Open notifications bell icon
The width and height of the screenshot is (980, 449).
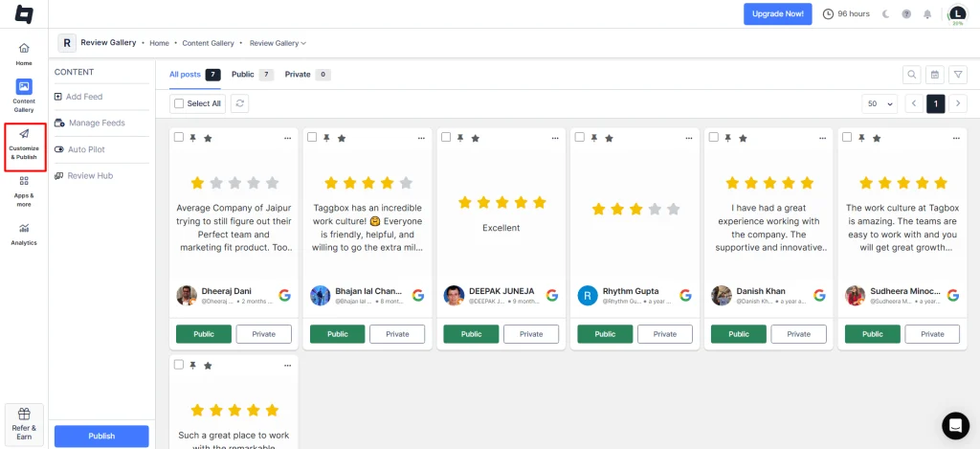pyautogui.click(x=927, y=13)
